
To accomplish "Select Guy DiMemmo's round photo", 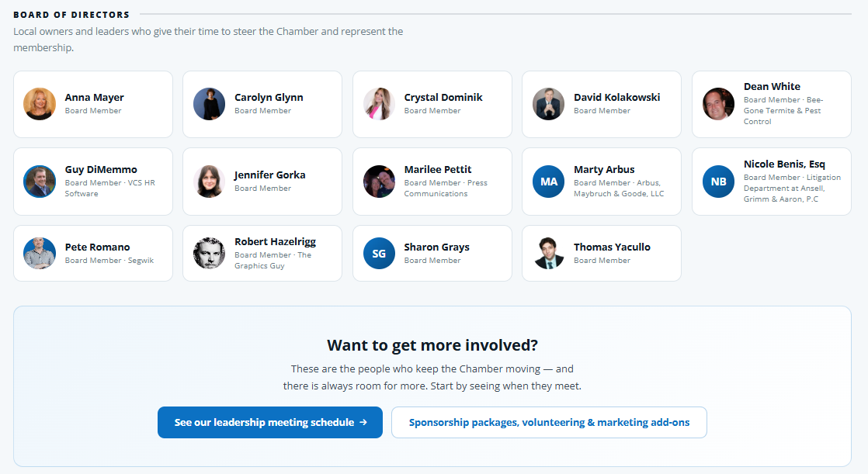I will [x=40, y=182].
